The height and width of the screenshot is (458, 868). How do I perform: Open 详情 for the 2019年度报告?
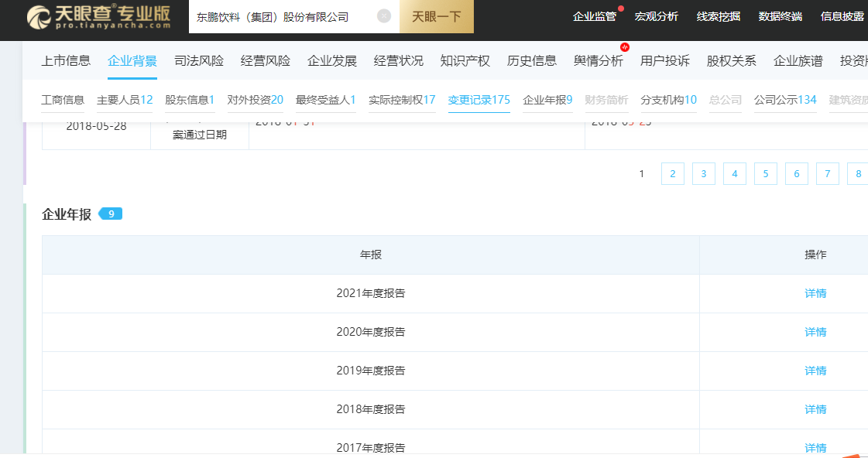tap(815, 371)
